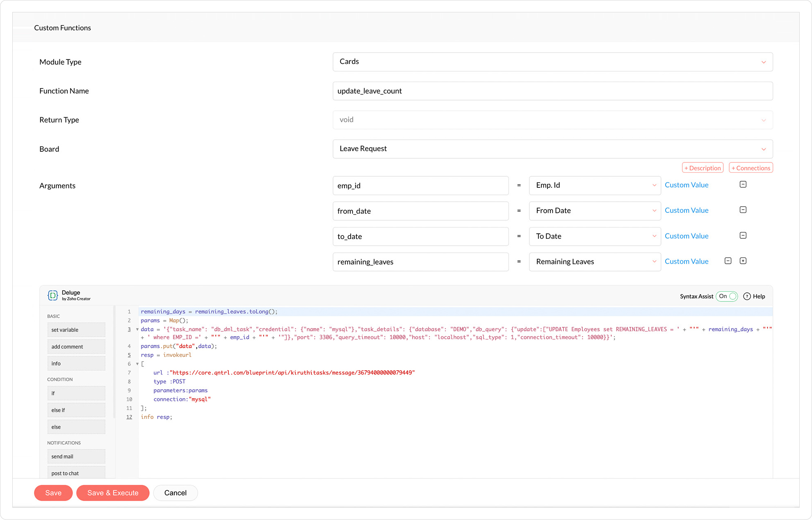The height and width of the screenshot is (520, 812).
Task: Remove the remaining_leaves argument row
Action: point(728,261)
